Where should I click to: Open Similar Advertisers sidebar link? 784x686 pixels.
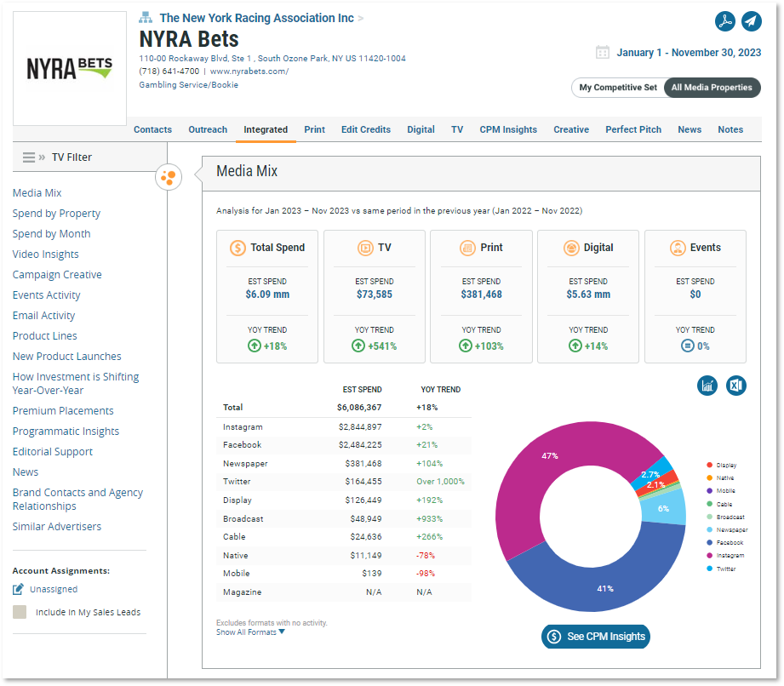(x=57, y=527)
